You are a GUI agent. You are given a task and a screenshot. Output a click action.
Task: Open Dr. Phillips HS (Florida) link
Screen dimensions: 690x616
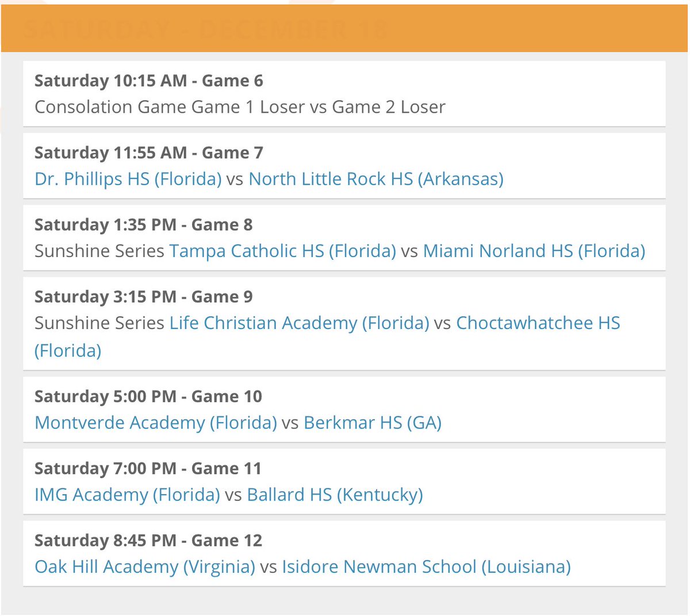pyautogui.click(x=128, y=179)
